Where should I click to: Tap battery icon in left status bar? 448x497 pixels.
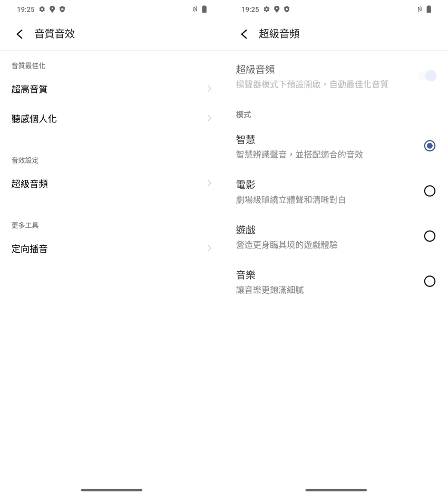pyautogui.click(x=204, y=9)
